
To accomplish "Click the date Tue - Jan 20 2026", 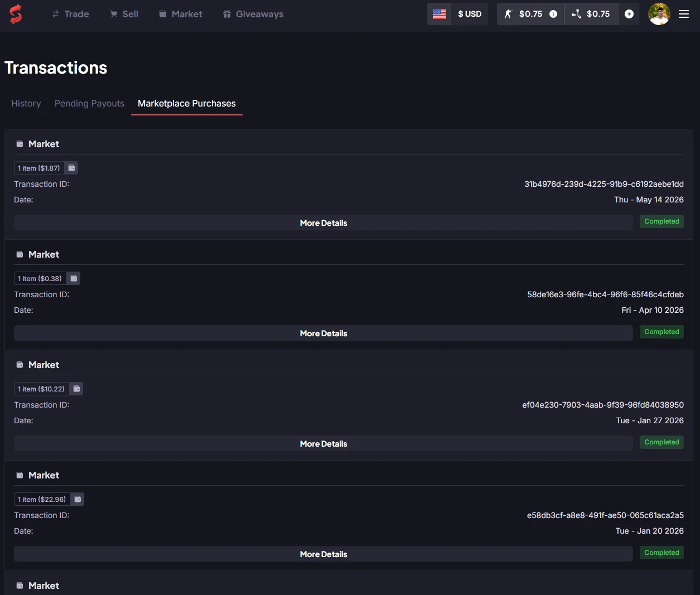I will click(x=650, y=531).
